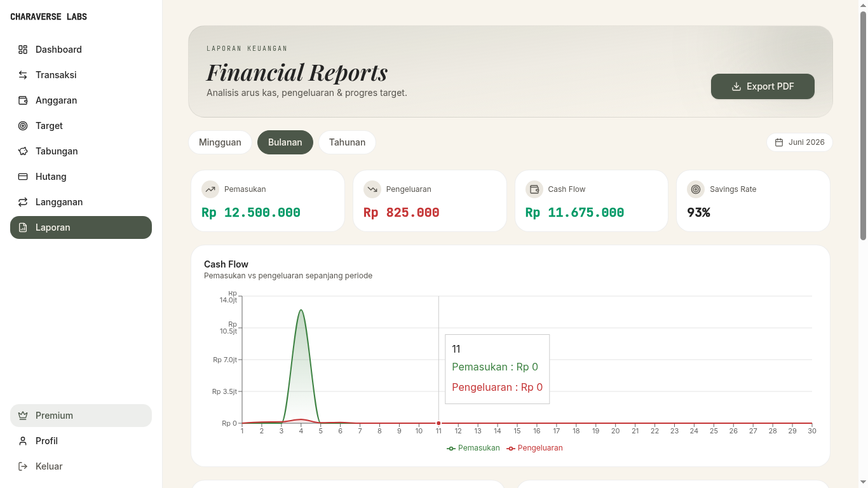Click the Cash Flow wallet card icon
The height and width of the screenshot is (488, 868).
[x=534, y=189]
